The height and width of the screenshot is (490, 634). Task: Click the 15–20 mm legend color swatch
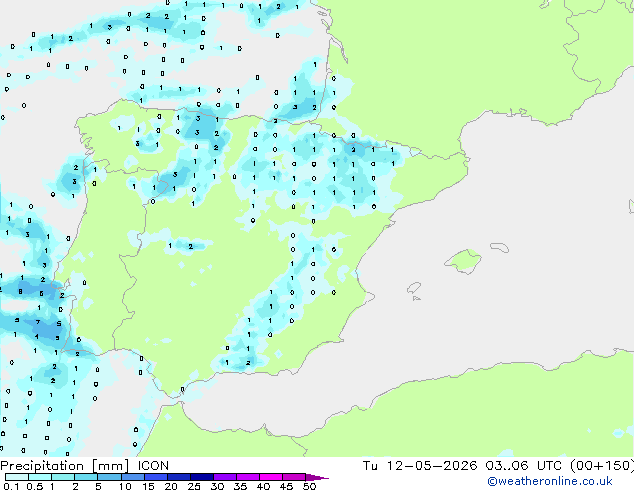point(155,477)
